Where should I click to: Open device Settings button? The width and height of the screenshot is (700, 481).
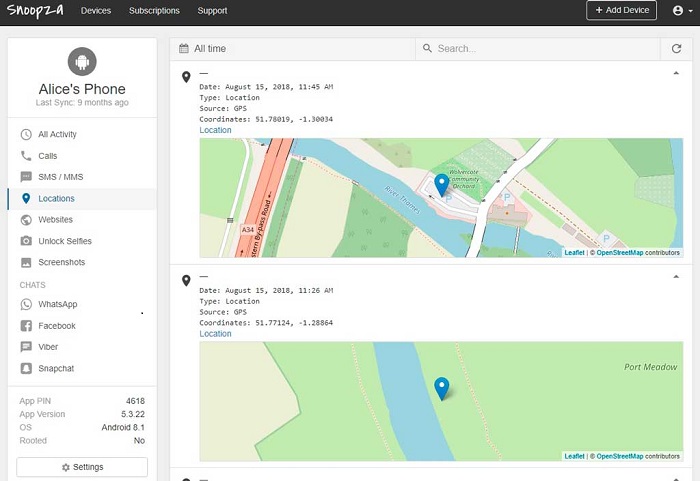pyautogui.click(x=82, y=467)
